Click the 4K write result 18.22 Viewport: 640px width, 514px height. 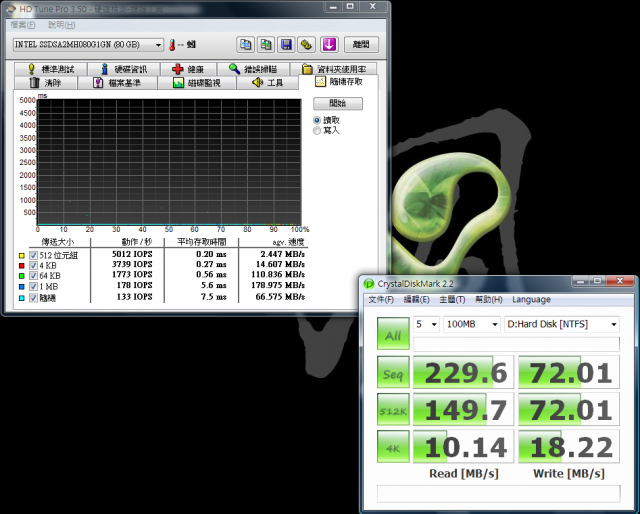[x=569, y=447]
